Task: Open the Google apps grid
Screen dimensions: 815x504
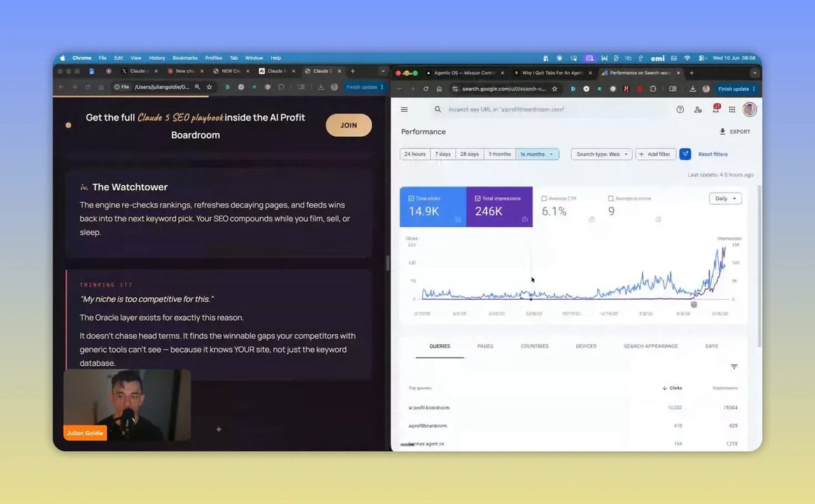Action: point(732,109)
